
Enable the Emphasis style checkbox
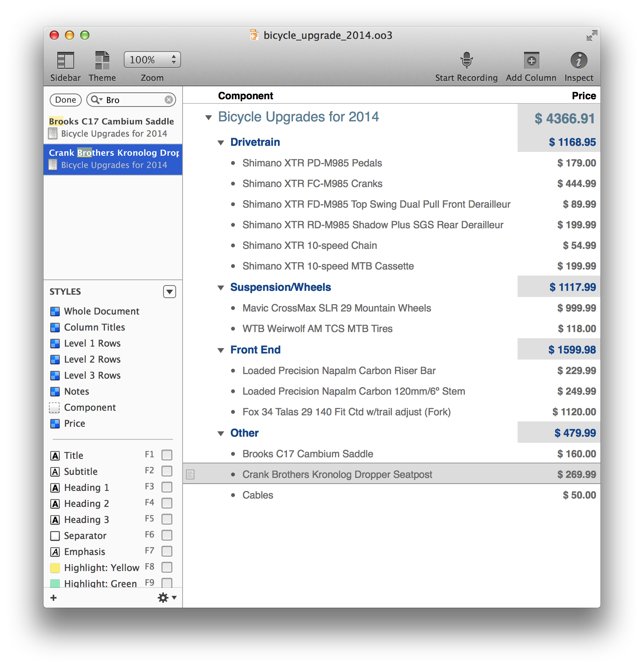coord(167,551)
